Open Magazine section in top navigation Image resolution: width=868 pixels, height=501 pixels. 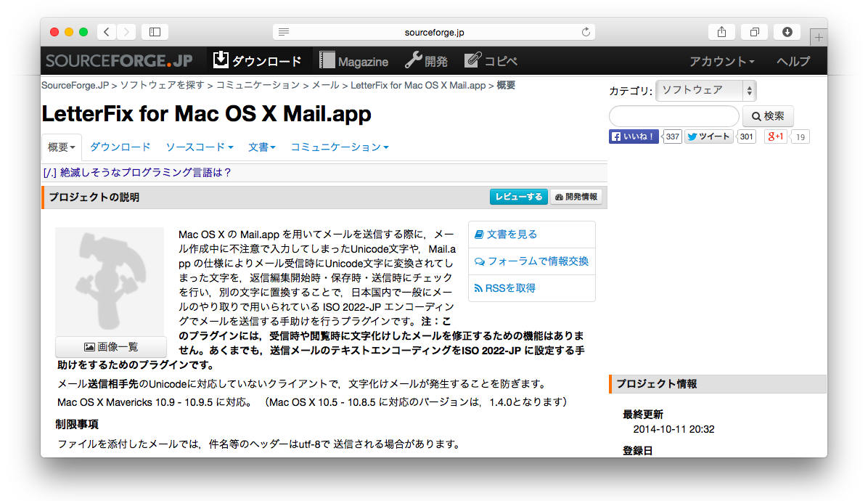[353, 61]
